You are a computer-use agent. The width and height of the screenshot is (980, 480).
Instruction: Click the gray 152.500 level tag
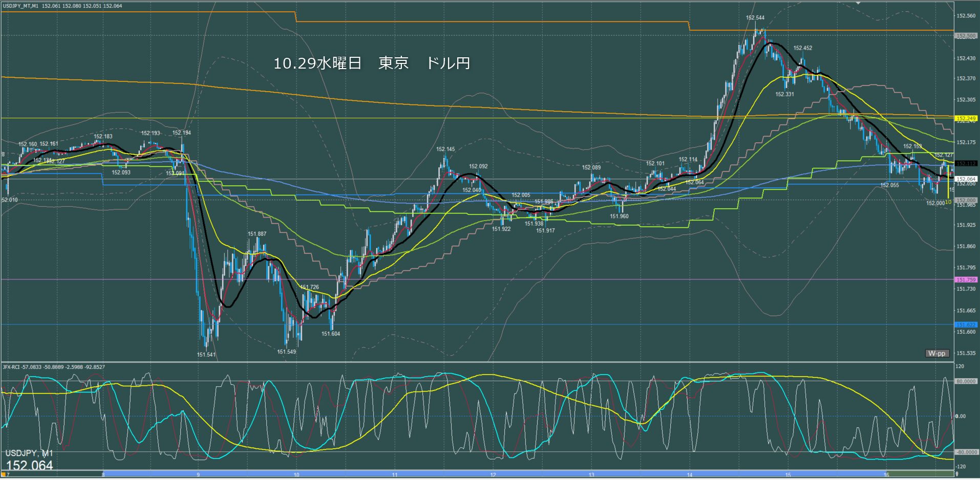[x=966, y=36]
